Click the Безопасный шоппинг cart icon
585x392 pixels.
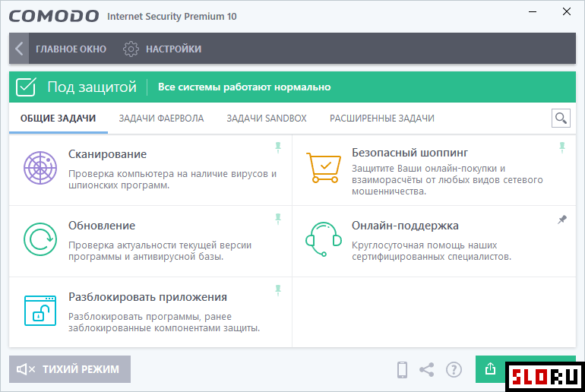(x=324, y=168)
